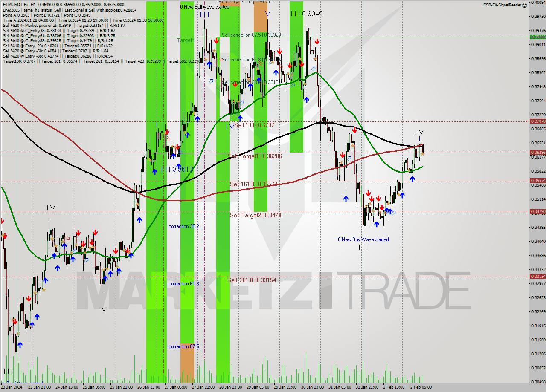This screenshot has width=546, height=392.
Task: Click the 'Sell %10 @ C_Entry38' line
Action: (59, 30)
